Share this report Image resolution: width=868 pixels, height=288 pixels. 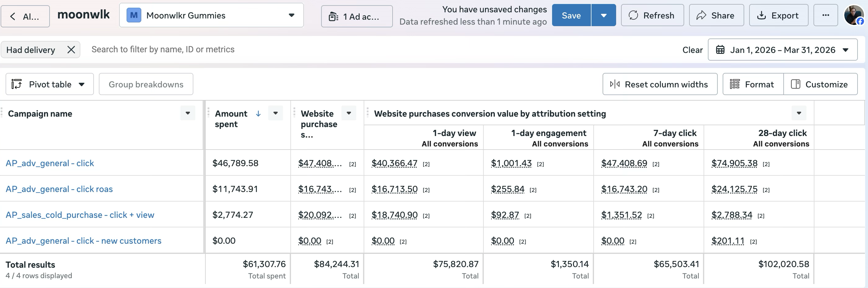pyautogui.click(x=716, y=15)
